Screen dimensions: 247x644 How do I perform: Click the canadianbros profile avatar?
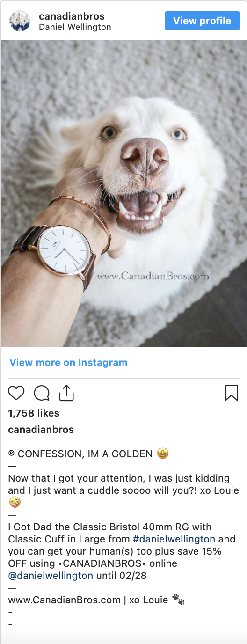tap(20, 21)
